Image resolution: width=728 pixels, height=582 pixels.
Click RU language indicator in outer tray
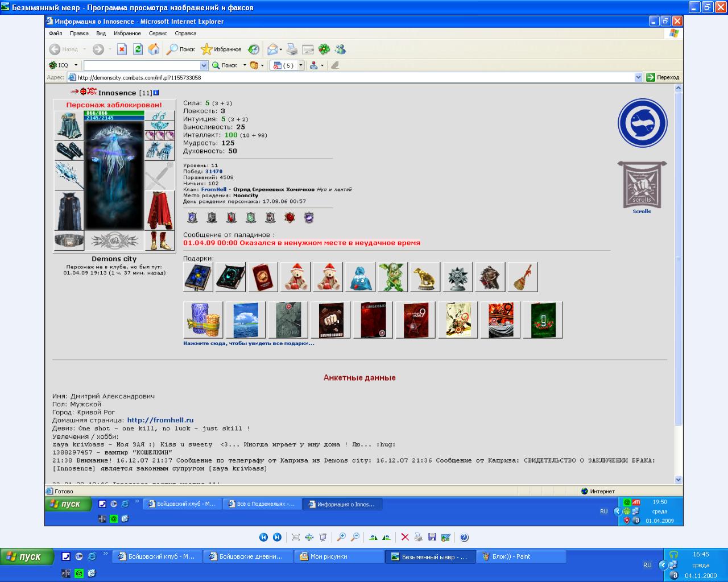(x=647, y=565)
